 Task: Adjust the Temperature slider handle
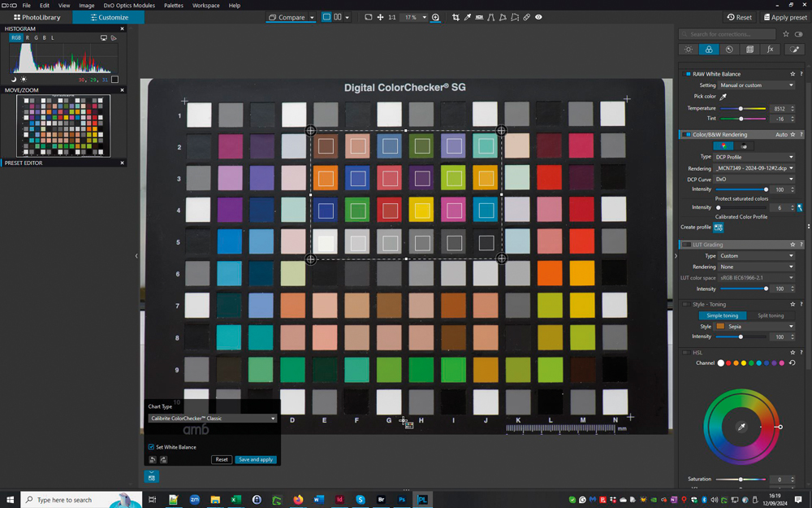pos(741,108)
